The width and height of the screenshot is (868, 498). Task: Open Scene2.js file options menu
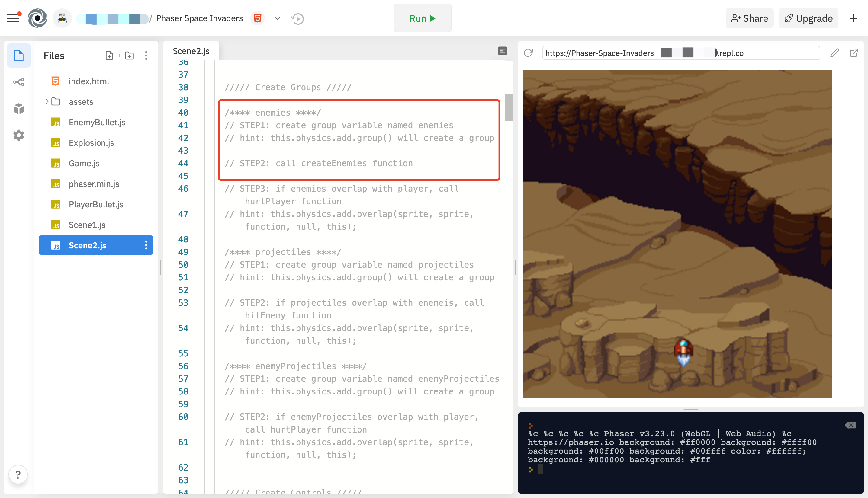tap(146, 245)
